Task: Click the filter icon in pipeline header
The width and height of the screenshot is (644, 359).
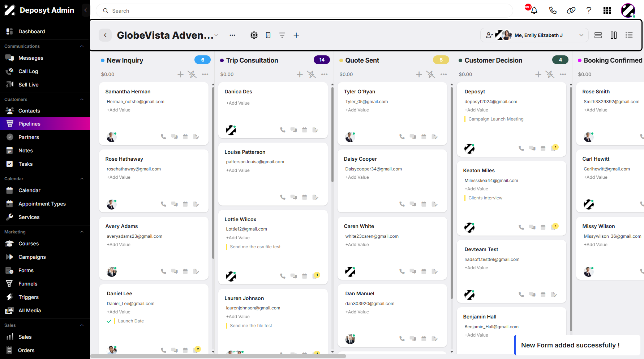Action: tap(282, 35)
